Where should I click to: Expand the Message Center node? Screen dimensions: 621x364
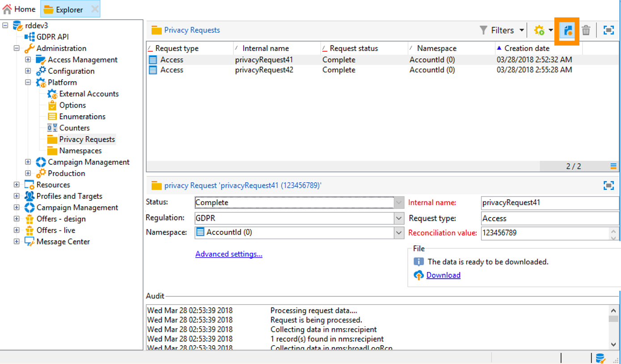[x=17, y=242]
